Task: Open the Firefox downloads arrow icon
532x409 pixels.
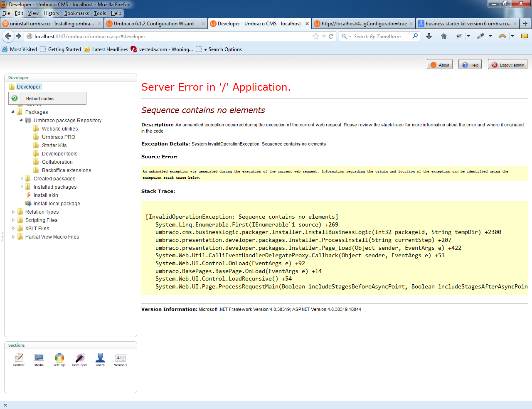Action: [x=429, y=36]
